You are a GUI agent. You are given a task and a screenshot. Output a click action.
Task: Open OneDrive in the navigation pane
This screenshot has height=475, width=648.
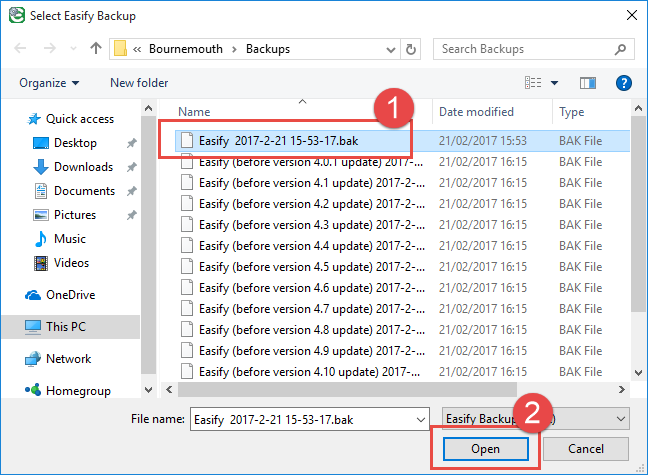[x=72, y=295]
